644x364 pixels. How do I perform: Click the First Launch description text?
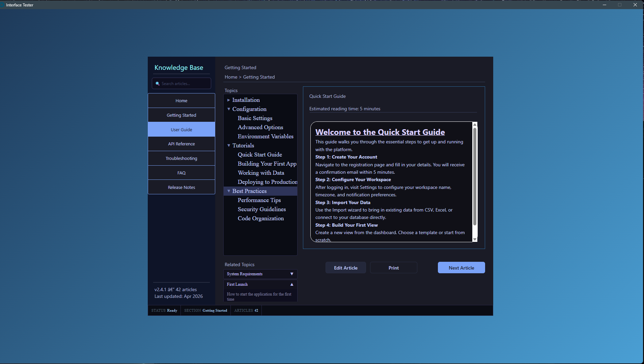pos(259,297)
